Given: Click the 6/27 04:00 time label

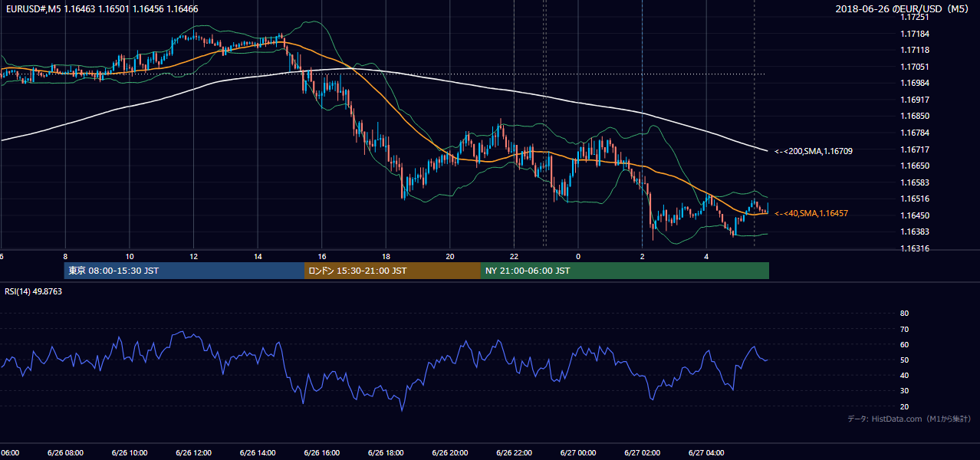Looking at the screenshot, I should pos(706,452).
